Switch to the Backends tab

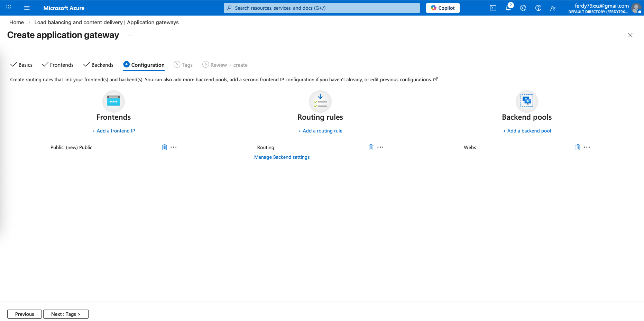(x=99, y=65)
